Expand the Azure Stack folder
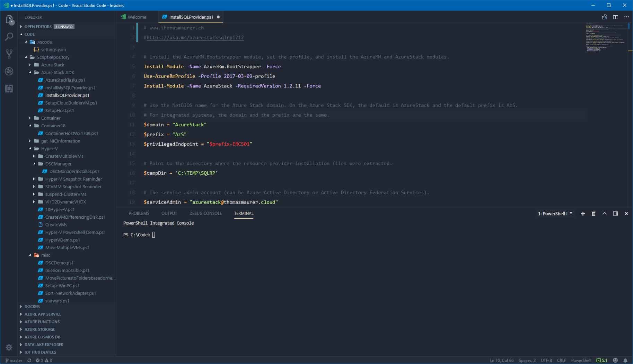The image size is (633, 364). click(x=52, y=65)
